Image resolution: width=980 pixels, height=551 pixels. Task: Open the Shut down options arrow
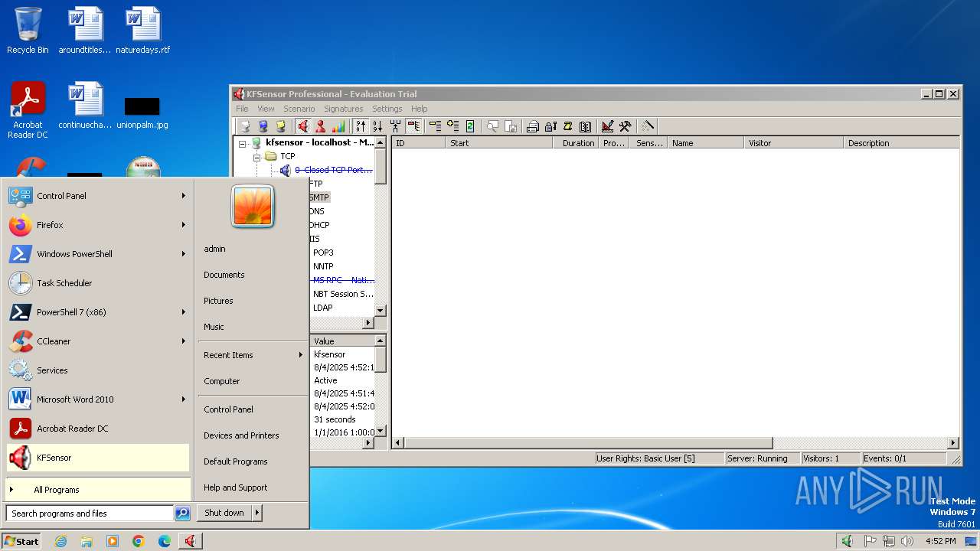click(x=257, y=513)
